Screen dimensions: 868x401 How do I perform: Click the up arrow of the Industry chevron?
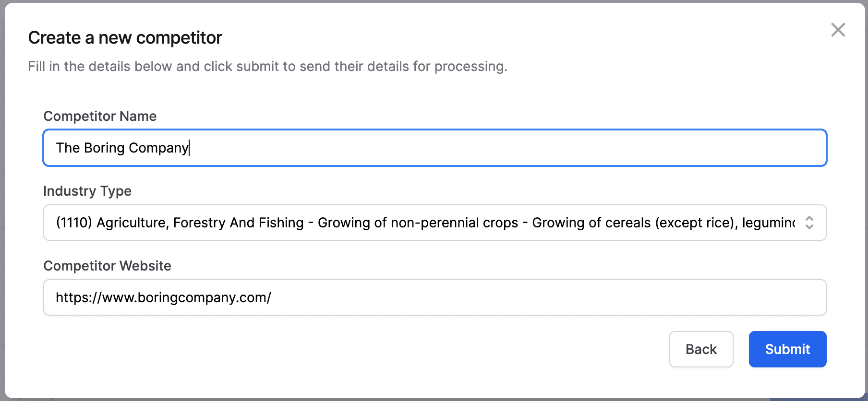click(809, 218)
